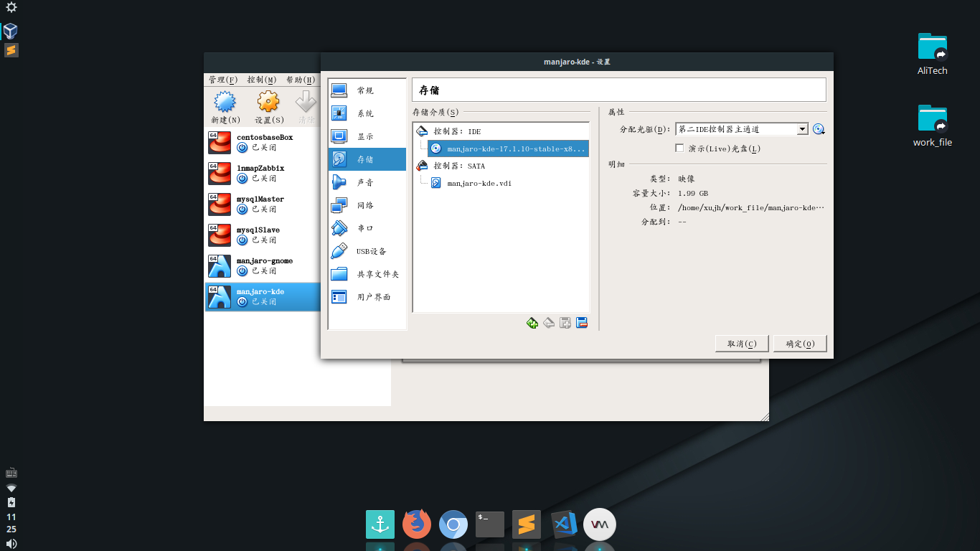980x551 pixels.
Task: Click the remove controller icon below storage tree
Action: tap(549, 323)
